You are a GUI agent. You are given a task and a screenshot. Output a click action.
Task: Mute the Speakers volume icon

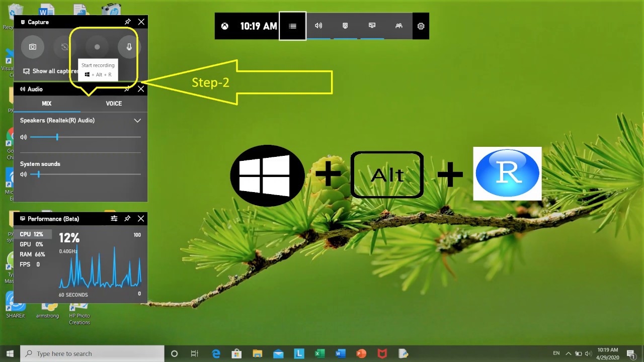(23, 137)
